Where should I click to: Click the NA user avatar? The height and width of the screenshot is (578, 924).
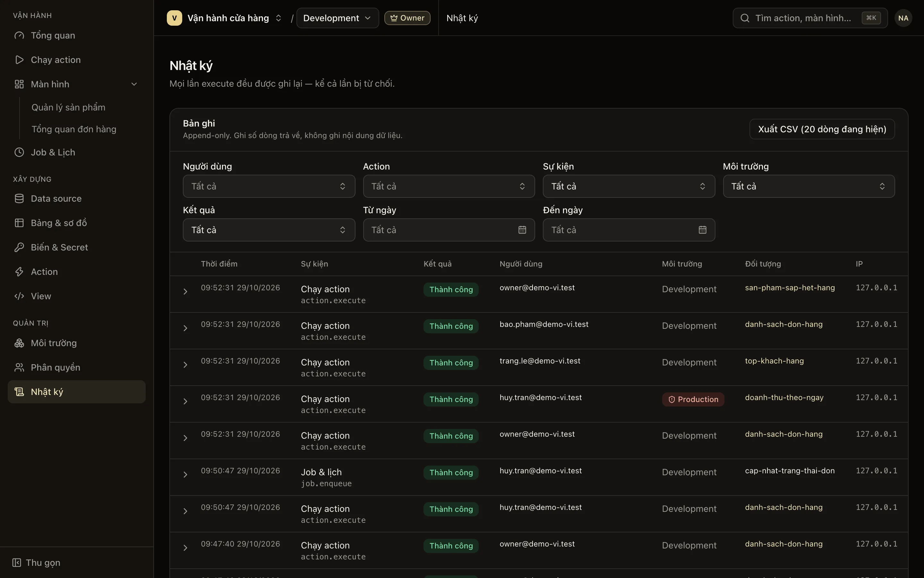tap(903, 18)
